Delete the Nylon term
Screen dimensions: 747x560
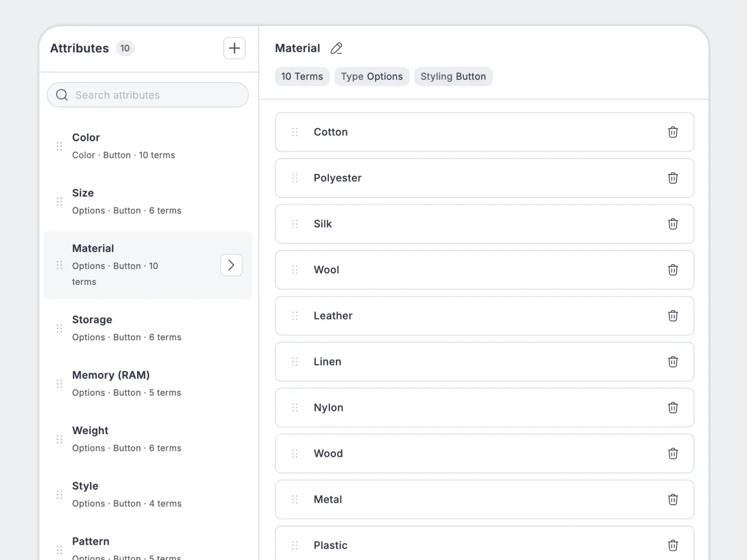pyautogui.click(x=673, y=408)
